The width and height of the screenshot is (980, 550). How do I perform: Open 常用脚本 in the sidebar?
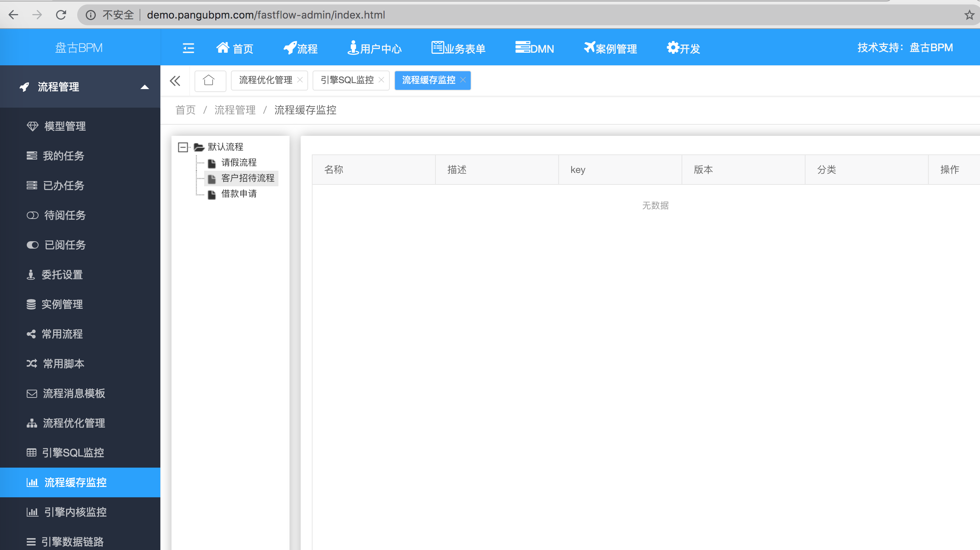(63, 364)
